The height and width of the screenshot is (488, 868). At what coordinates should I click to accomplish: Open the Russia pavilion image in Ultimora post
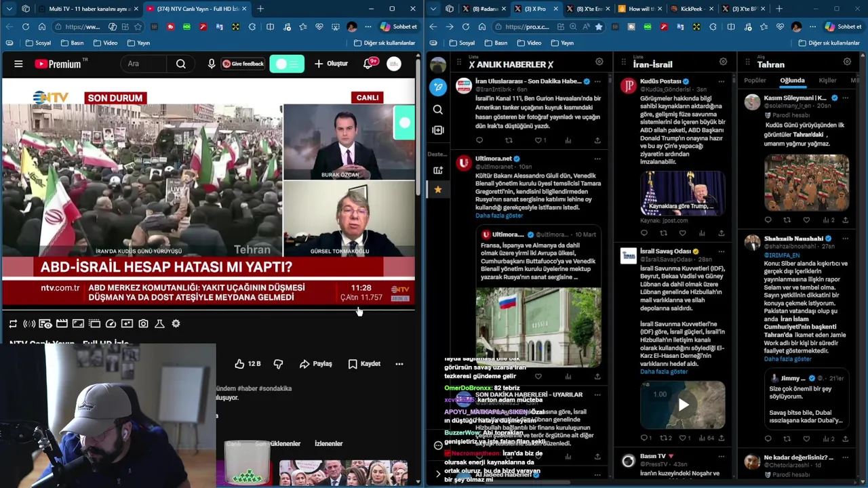pos(538,327)
